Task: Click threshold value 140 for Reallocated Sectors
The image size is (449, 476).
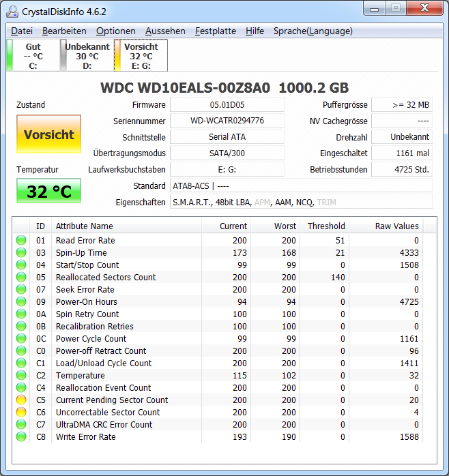Action: coord(338,277)
